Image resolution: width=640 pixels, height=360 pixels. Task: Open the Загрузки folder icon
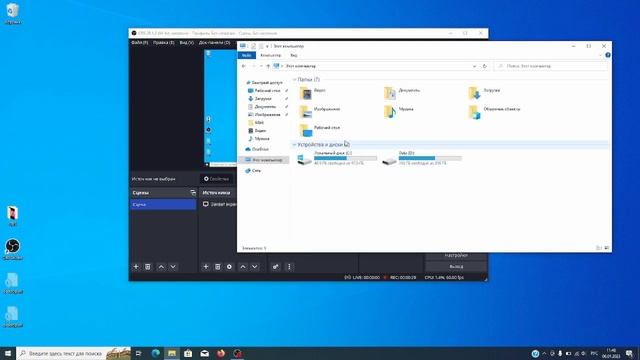pyautogui.click(x=474, y=93)
